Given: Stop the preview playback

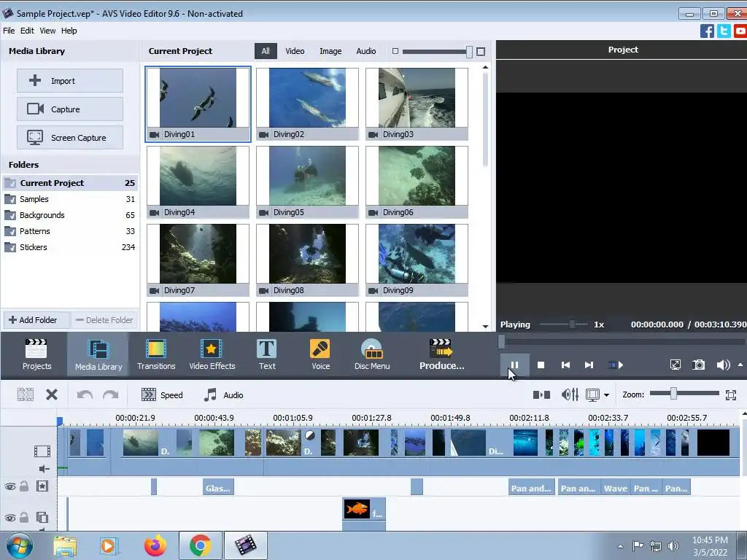Looking at the screenshot, I should point(541,365).
